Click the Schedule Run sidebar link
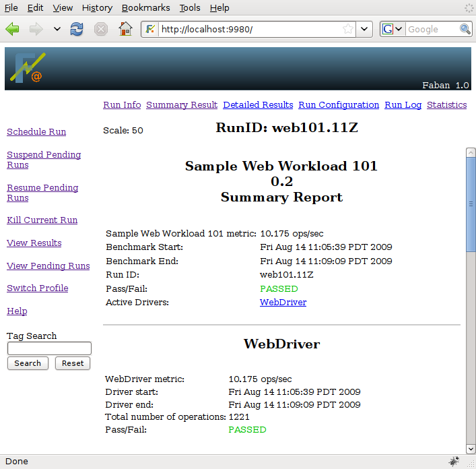 click(x=36, y=132)
